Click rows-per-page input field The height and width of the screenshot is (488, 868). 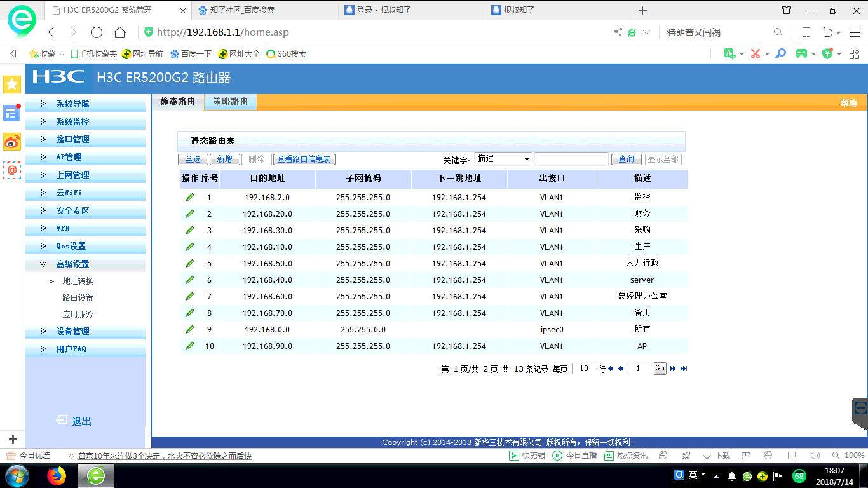(x=583, y=369)
